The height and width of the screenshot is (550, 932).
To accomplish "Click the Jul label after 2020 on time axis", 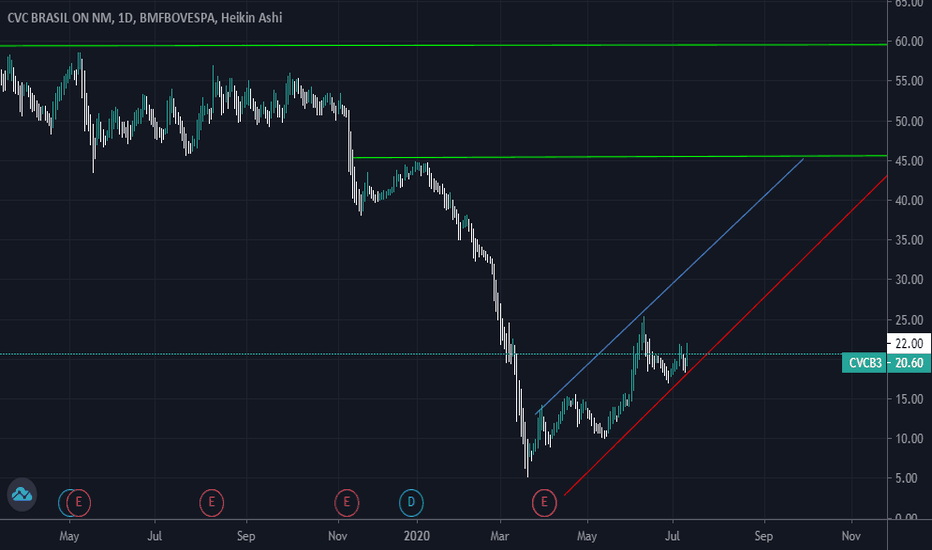I will [x=672, y=536].
